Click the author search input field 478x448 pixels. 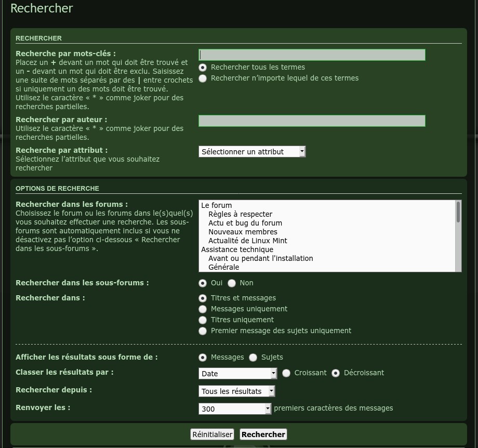(x=312, y=121)
